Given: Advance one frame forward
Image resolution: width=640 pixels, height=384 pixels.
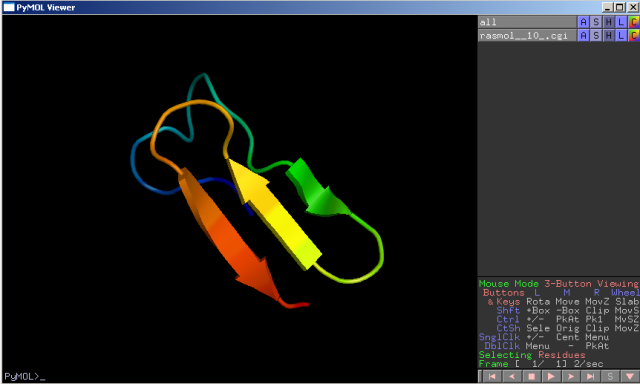Looking at the screenshot, I should click(571, 376).
